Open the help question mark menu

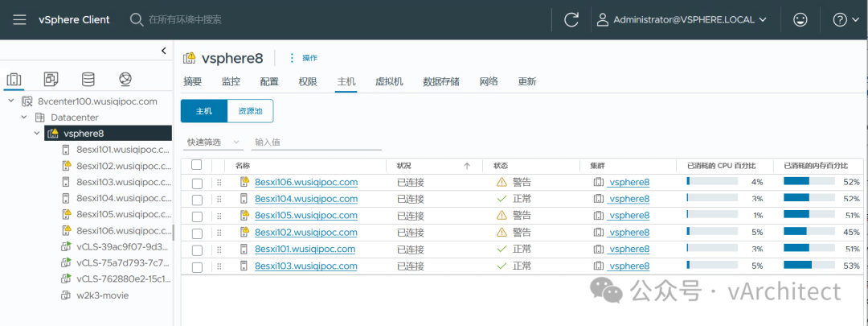[x=847, y=20]
